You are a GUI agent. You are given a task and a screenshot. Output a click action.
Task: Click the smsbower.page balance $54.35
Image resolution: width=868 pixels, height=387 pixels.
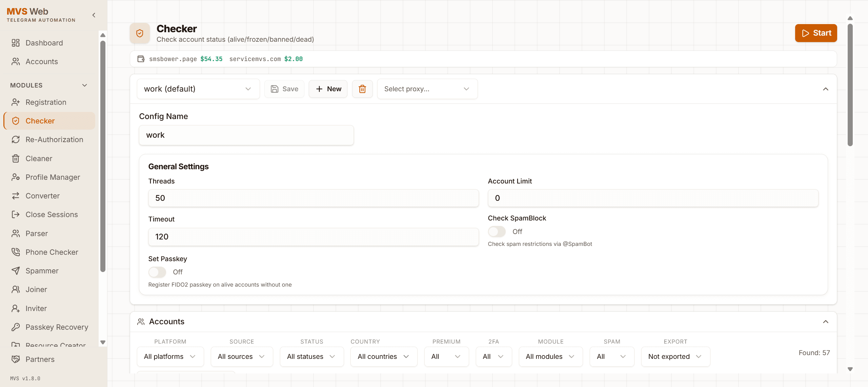coord(186,59)
